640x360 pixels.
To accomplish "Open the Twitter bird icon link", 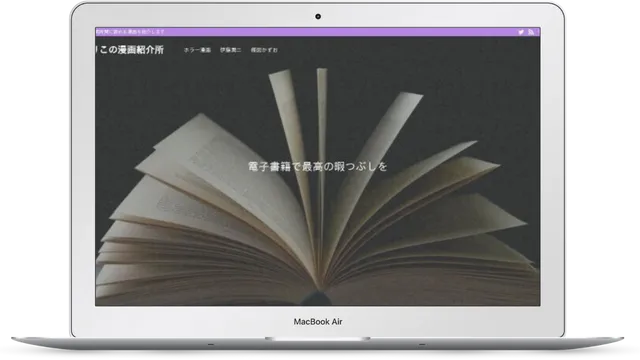I will (521, 32).
